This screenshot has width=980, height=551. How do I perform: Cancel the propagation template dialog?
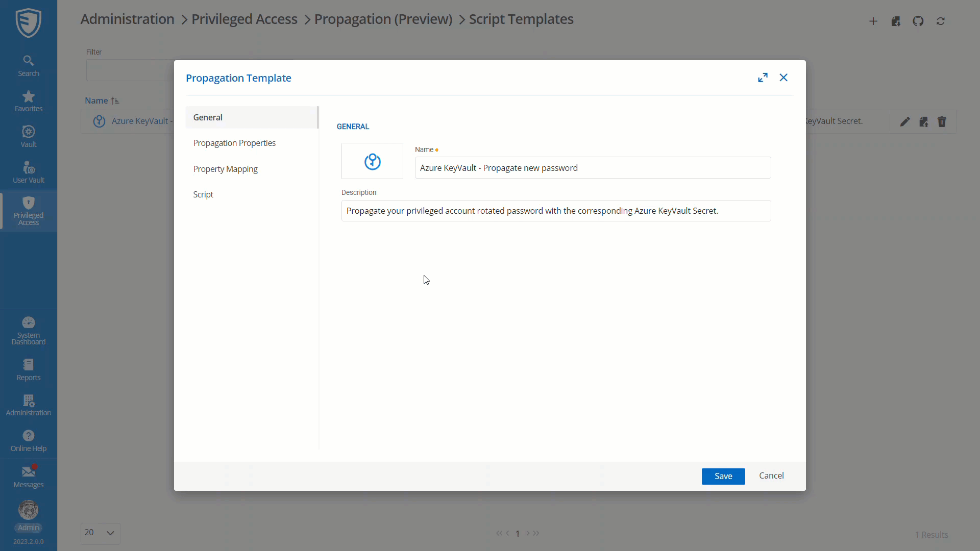pos(771,475)
